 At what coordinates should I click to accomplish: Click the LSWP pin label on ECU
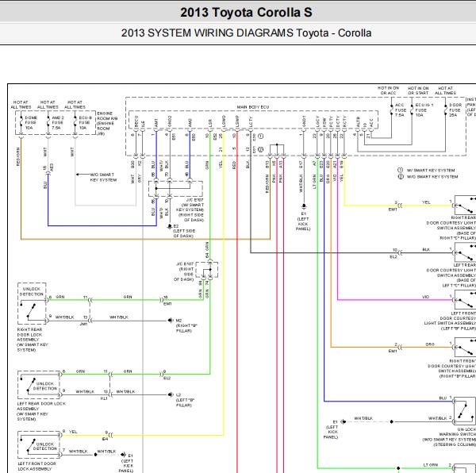(x=237, y=121)
